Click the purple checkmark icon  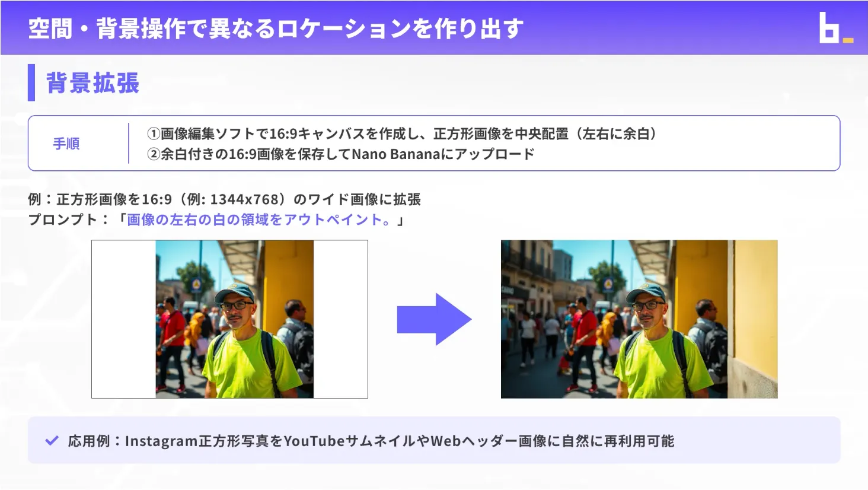coord(52,441)
